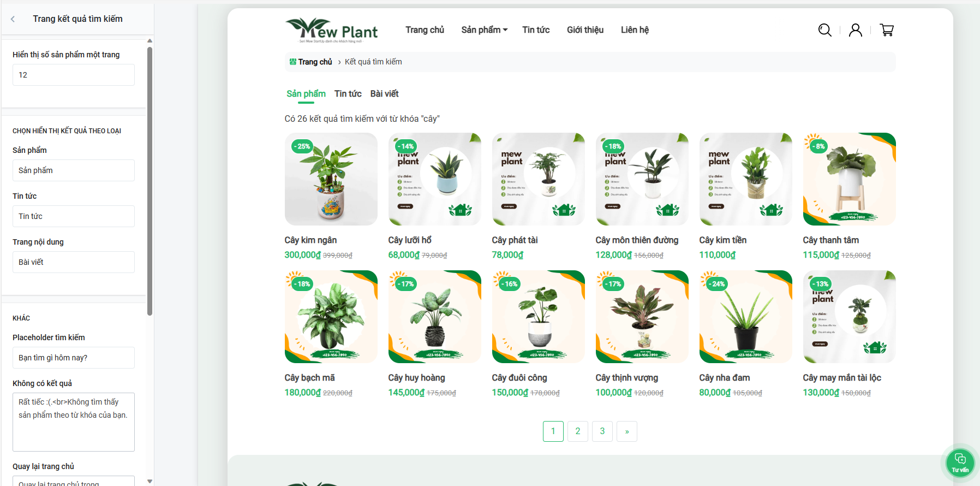Open the user account icon

856,30
